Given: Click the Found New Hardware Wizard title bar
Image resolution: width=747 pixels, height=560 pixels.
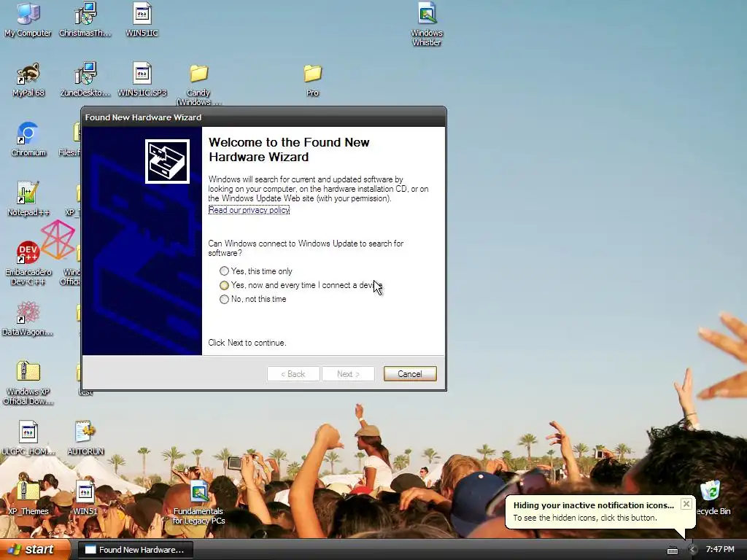Looking at the screenshot, I should tap(264, 117).
